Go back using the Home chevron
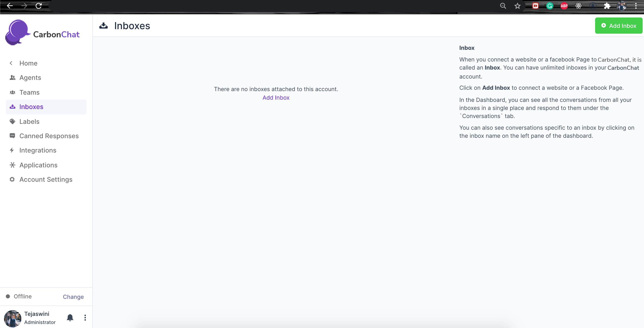644x328 pixels. [11, 63]
